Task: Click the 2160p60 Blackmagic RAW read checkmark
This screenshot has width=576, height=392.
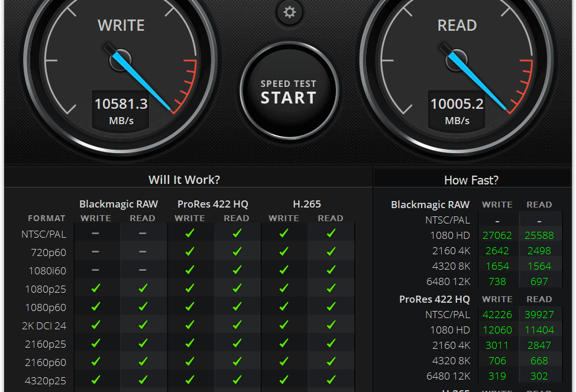Action: (x=143, y=362)
